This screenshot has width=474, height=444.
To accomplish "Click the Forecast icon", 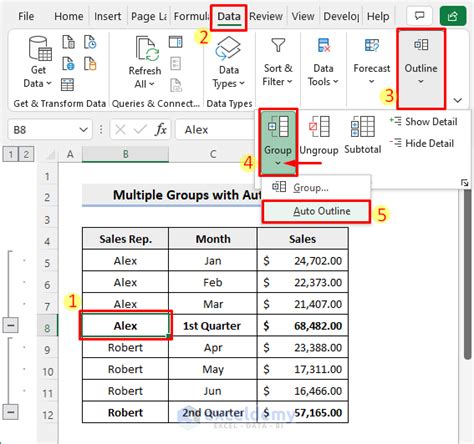I will [x=372, y=45].
